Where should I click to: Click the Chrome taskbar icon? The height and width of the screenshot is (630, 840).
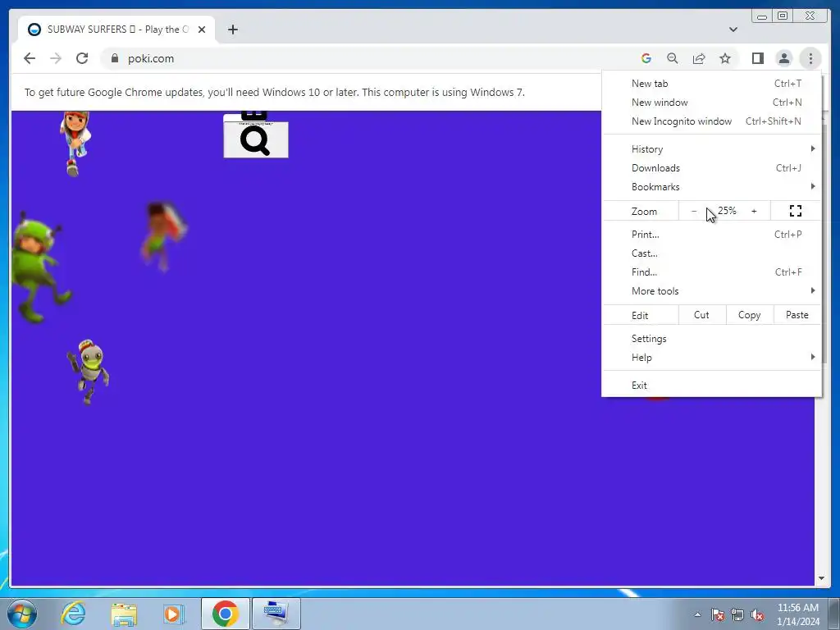point(225,614)
